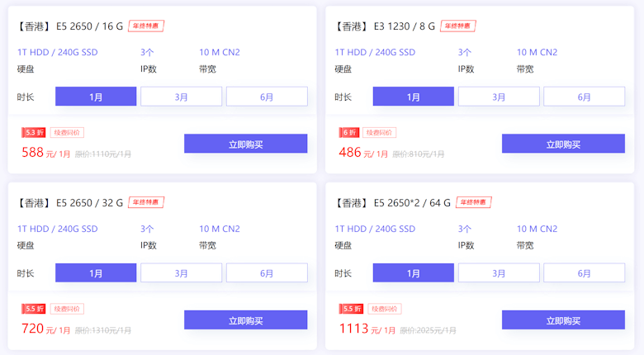Click 立即购买 for the 720元 plan
The image size is (644, 355).
(245, 319)
